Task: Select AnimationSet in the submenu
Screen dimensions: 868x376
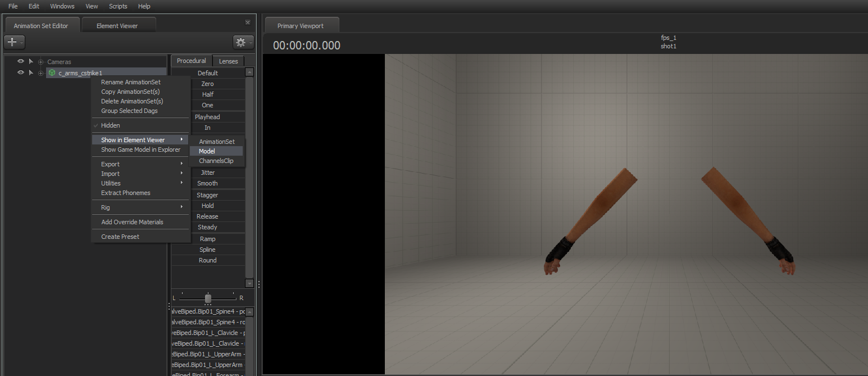Action: 216,142
